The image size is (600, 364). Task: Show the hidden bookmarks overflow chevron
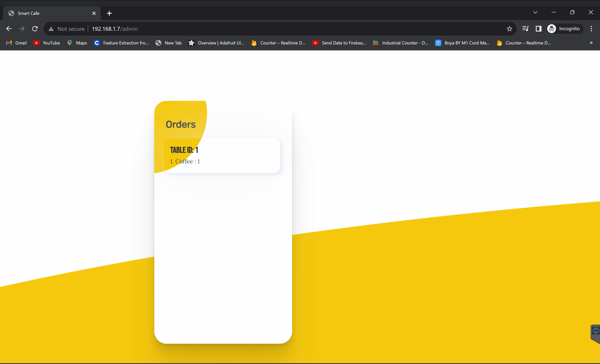591,43
